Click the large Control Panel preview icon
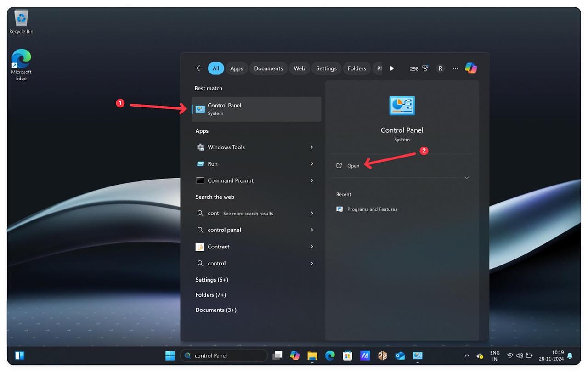 pos(402,106)
